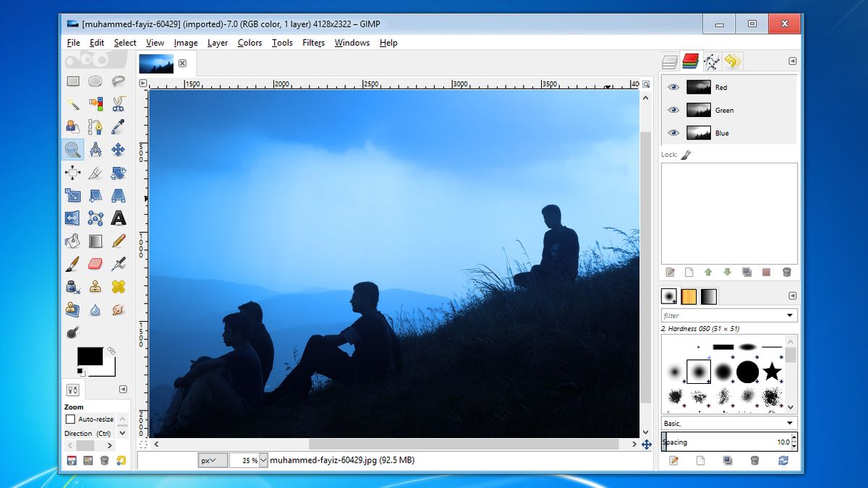868x488 pixels.
Task: Select the Eraser tool
Action: tap(95, 264)
